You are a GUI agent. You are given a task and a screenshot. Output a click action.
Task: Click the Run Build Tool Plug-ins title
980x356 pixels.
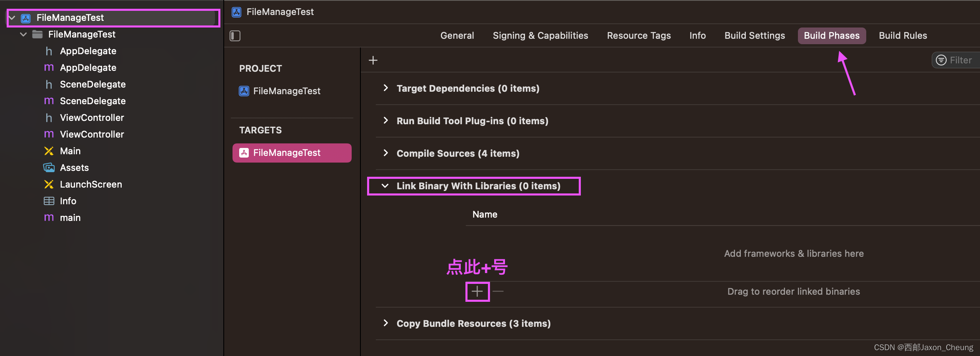coord(472,121)
